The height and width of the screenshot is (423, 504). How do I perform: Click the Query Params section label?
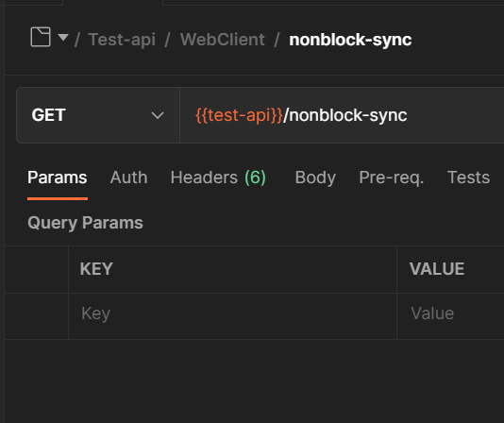pos(85,223)
